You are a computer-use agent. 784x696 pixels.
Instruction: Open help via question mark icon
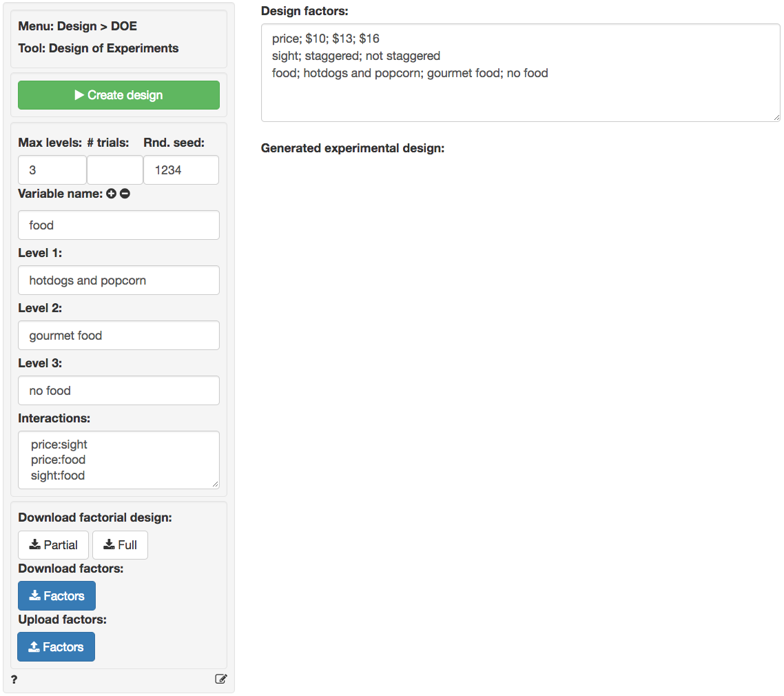pos(14,679)
